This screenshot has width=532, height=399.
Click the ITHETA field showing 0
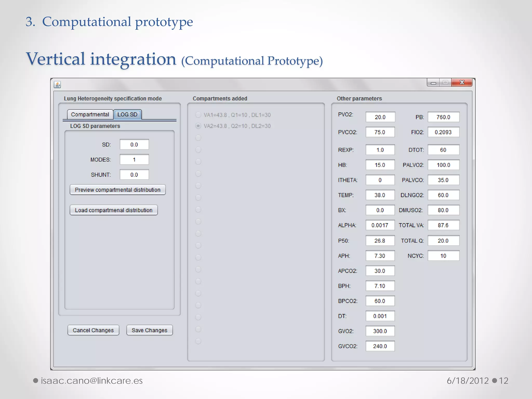click(x=380, y=180)
